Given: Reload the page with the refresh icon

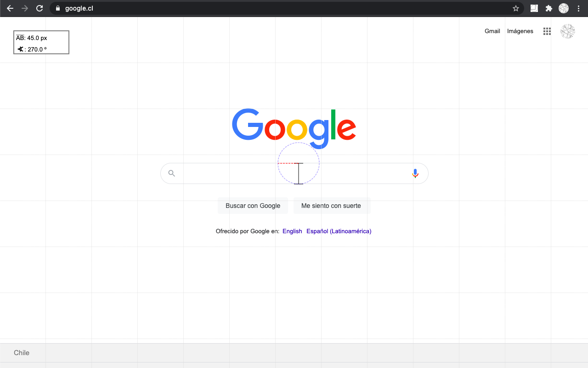Looking at the screenshot, I should click(40, 8).
